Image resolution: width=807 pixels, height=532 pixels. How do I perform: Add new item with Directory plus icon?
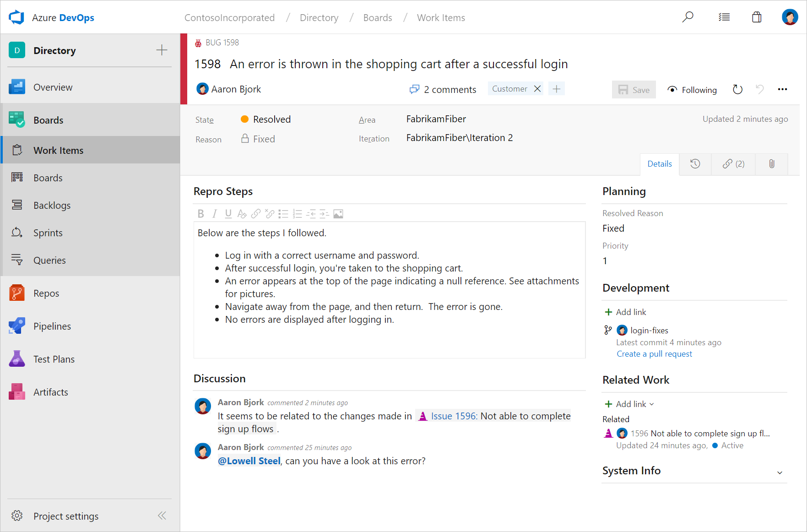click(162, 50)
